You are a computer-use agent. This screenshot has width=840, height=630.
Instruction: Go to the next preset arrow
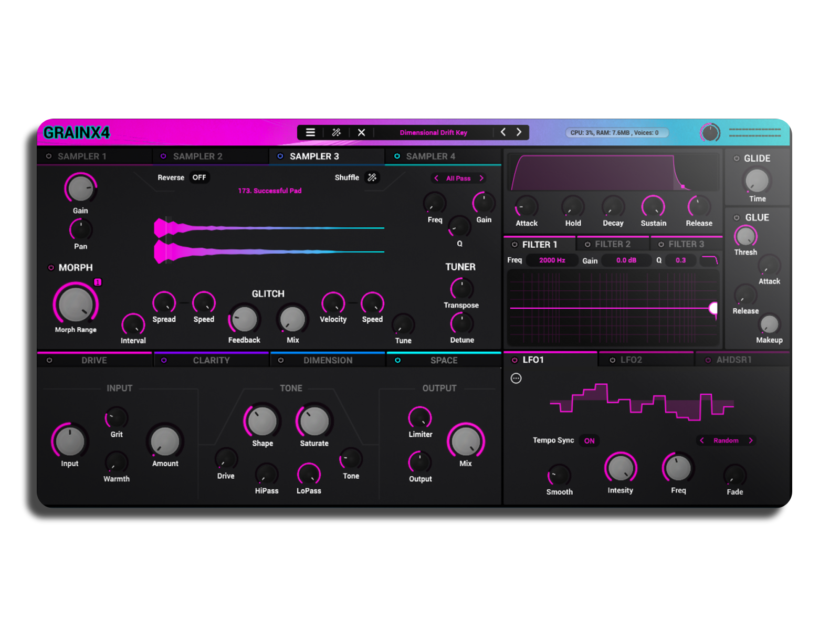519,132
